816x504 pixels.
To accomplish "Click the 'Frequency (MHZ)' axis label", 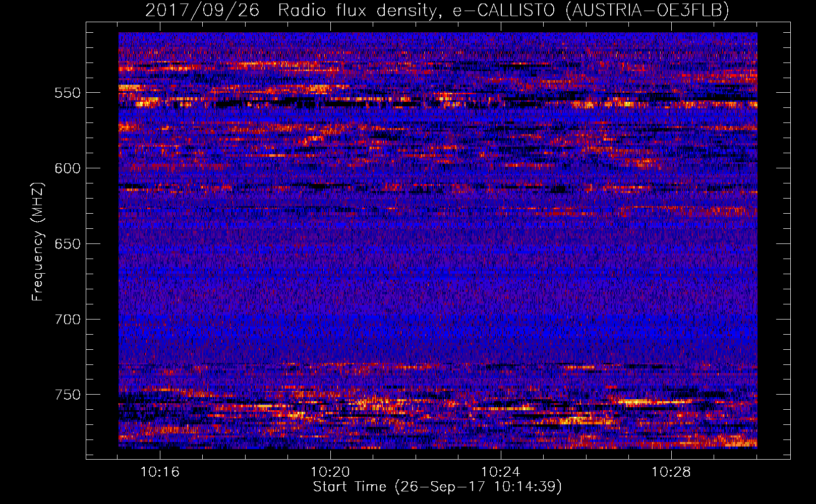I will (38, 242).
